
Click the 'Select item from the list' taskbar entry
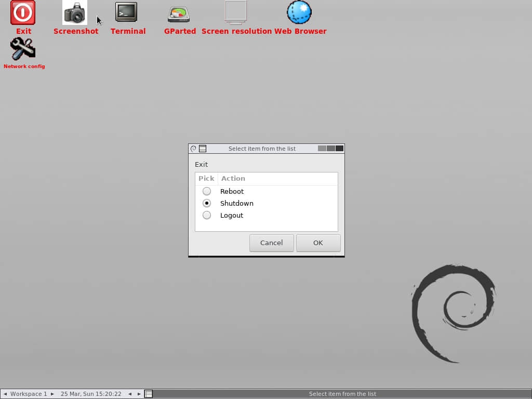click(342, 394)
